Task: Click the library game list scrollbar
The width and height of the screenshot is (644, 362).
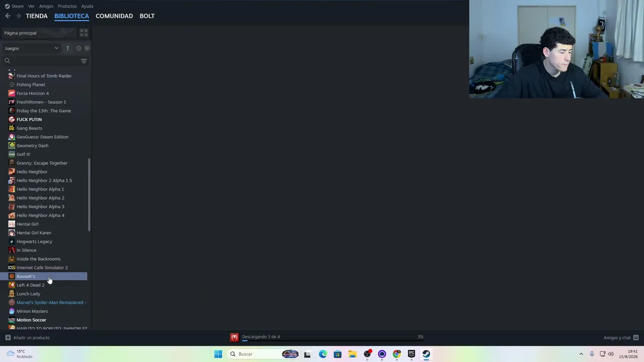Action: 89,195
